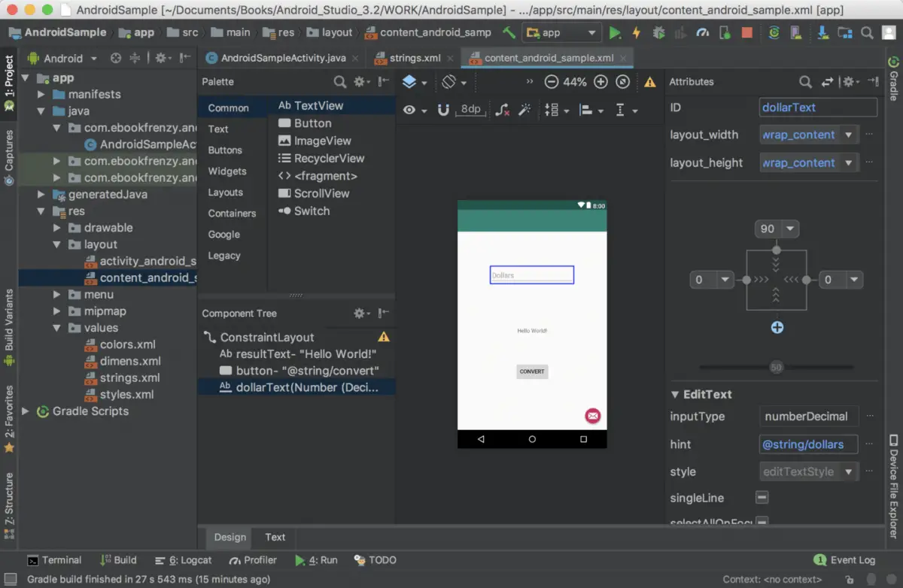Click the blue add constraint plus icon
Image resolution: width=903 pixels, height=588 pixels.
coord(777,327)
